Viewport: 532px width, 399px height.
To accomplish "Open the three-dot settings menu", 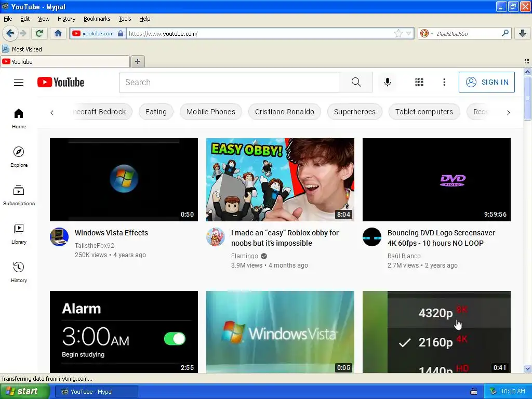I will tap(444, 82).
